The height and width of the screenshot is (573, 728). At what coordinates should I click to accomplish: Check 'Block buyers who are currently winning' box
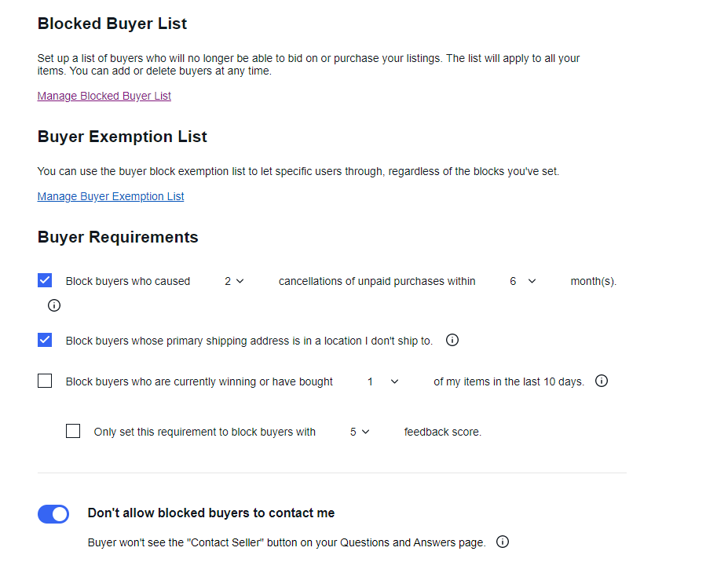point(45,381)
